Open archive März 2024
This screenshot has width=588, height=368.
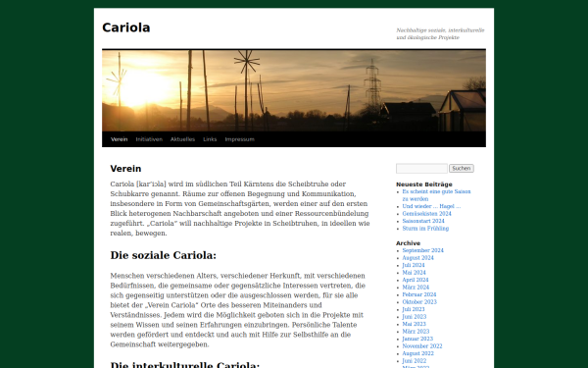coord(416,288)
